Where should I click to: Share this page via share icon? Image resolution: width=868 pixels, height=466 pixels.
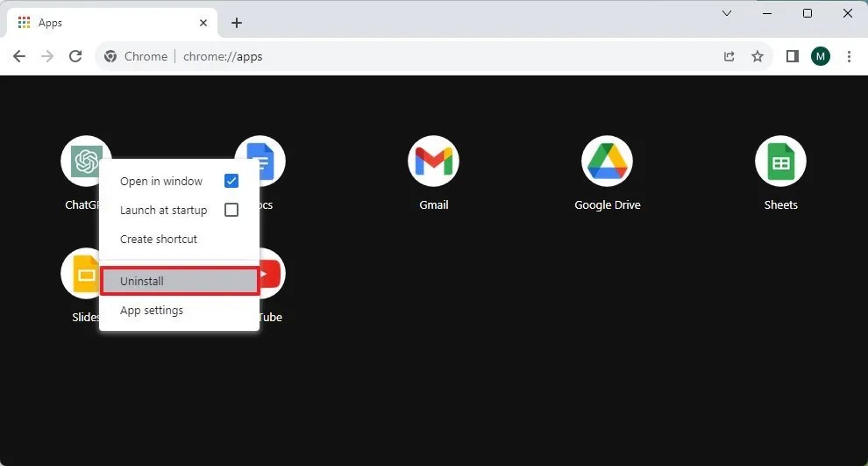pyautogui.click(x=729, y=56)
